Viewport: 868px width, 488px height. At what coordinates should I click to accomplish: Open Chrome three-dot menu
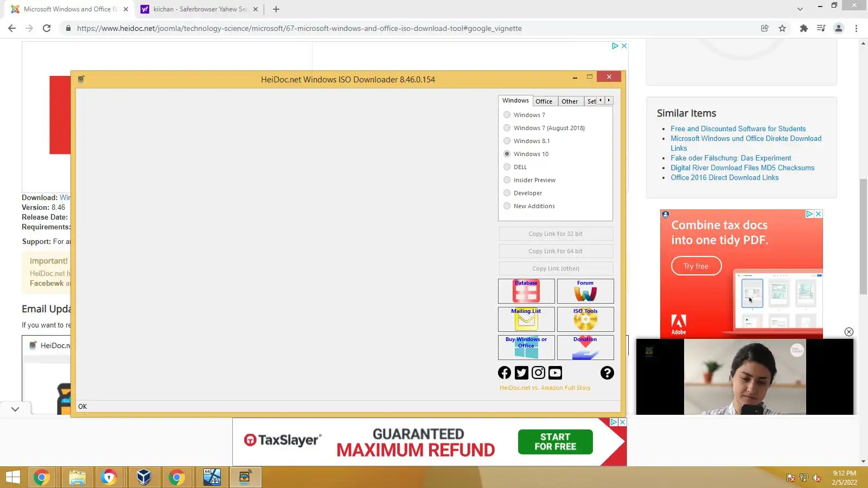point(857,28)
